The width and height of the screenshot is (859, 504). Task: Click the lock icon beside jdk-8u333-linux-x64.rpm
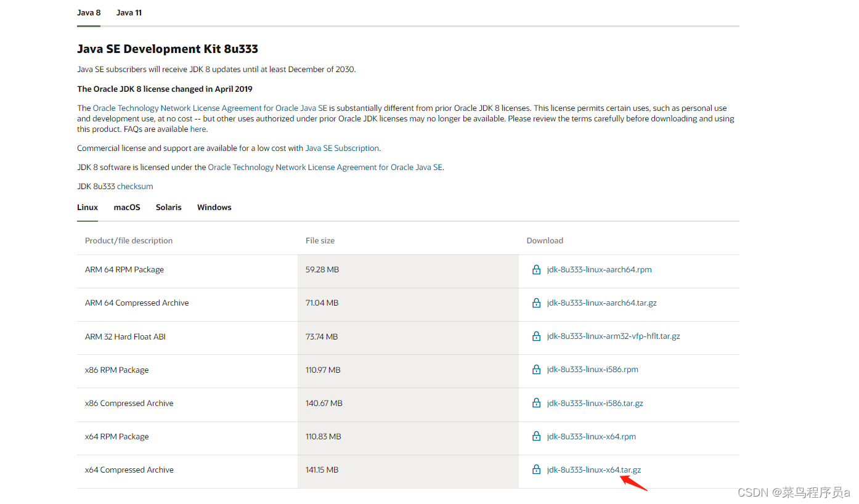pyautogui.click(x=535, y=436)
